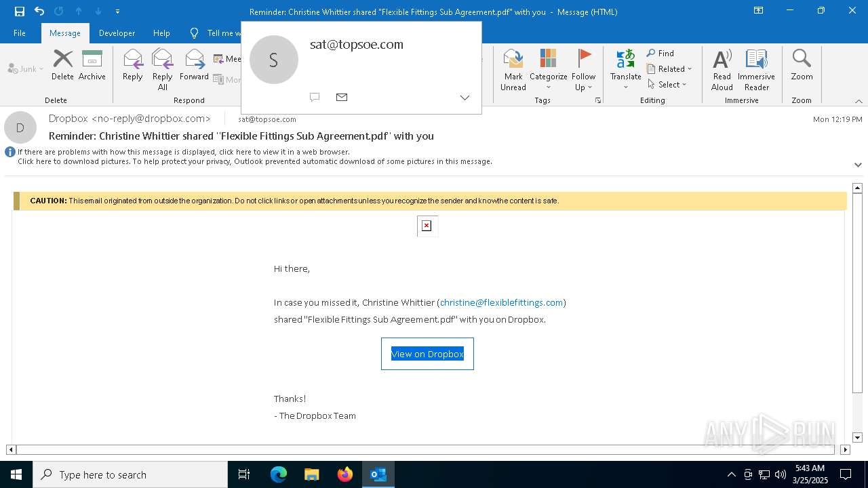Open notification center icon

846,474
